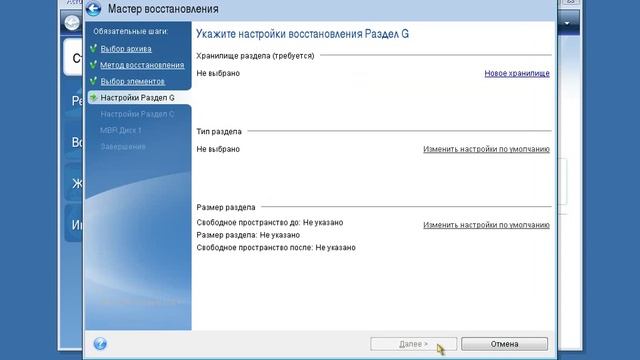The image size is (640, 360).
Task: Go to 'Метод восстановления' step
Action: 142,65
